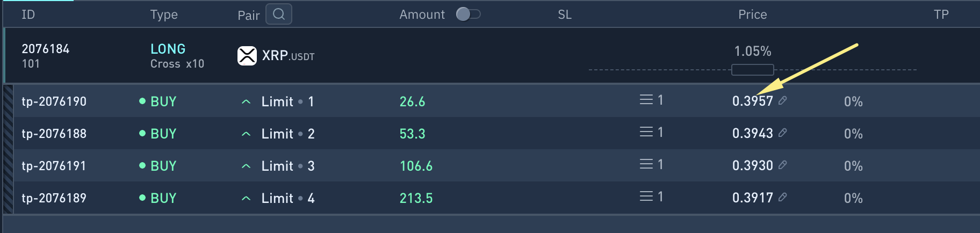Edit price 0.3917 with pencil icon

pyautogui.click(x=783, y=197)
